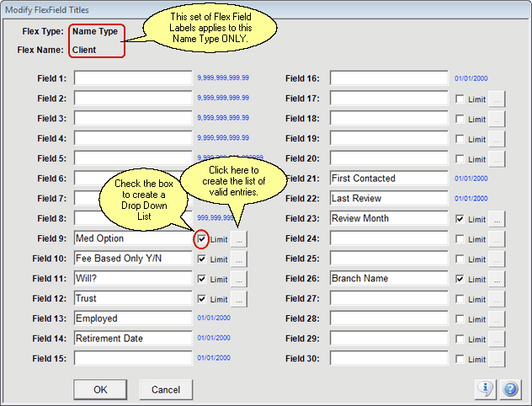Click the Field 17 input box
Viewport: 532px width, 406px height.
tap(389, 98)
